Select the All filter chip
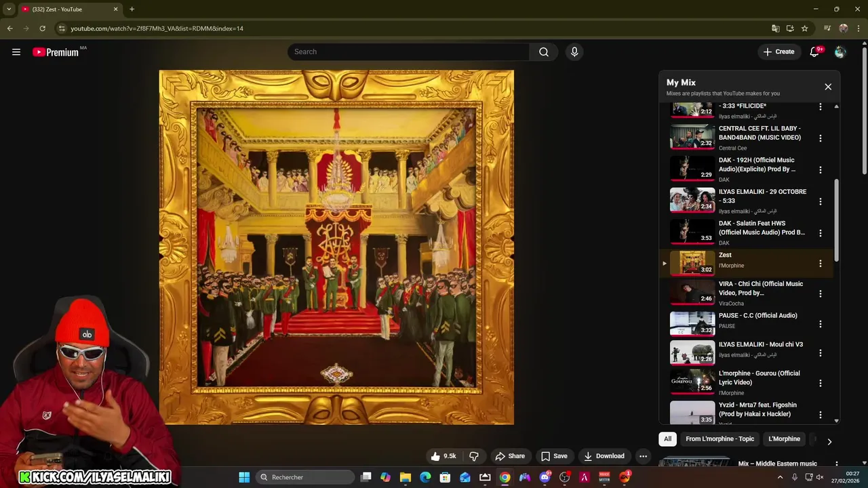 pyautogui.click(x=667, y=439)
